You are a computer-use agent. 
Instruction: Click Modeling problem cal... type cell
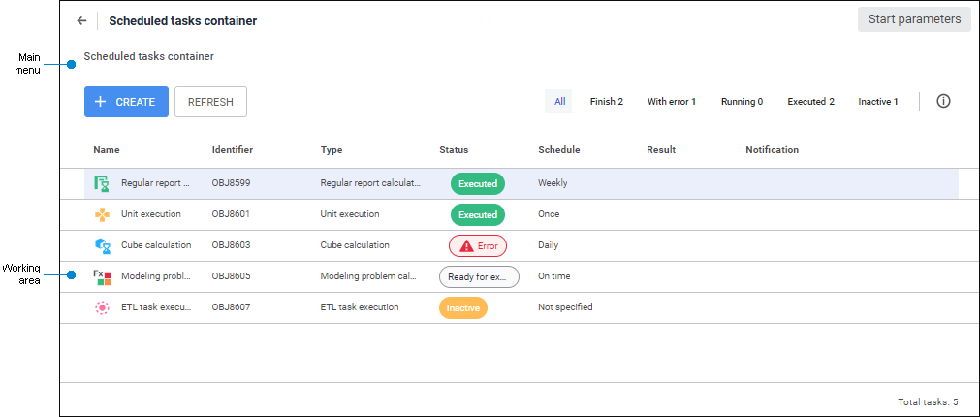pos(370,275)
